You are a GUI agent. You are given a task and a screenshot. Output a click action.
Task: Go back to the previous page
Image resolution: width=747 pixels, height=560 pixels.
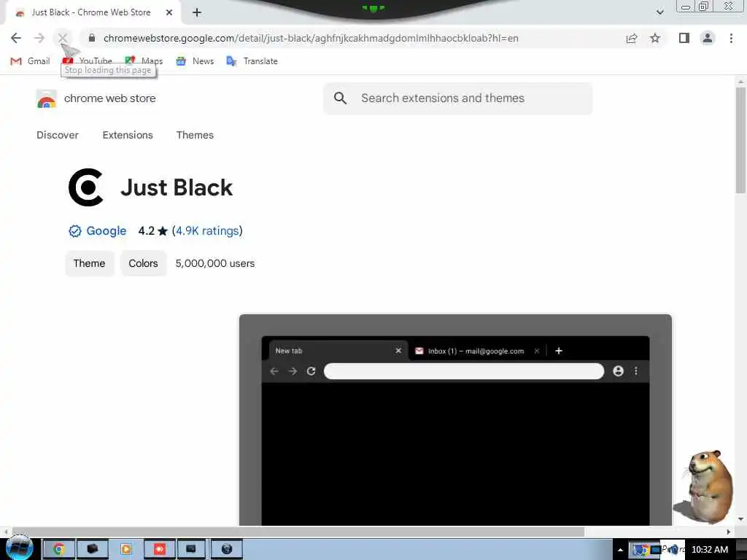[x=16, y=38]
